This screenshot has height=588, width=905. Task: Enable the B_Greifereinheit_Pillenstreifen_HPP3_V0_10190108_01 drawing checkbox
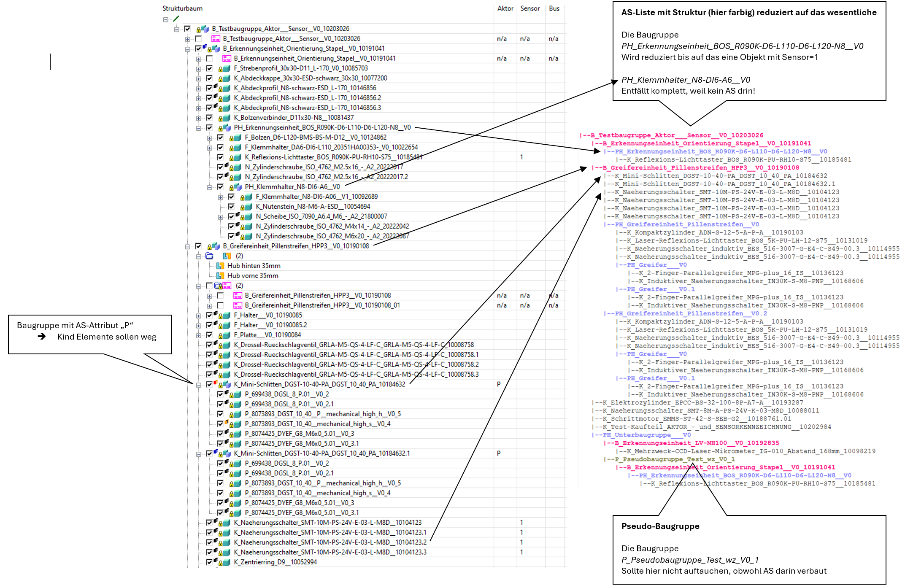[x=220, y=305]
